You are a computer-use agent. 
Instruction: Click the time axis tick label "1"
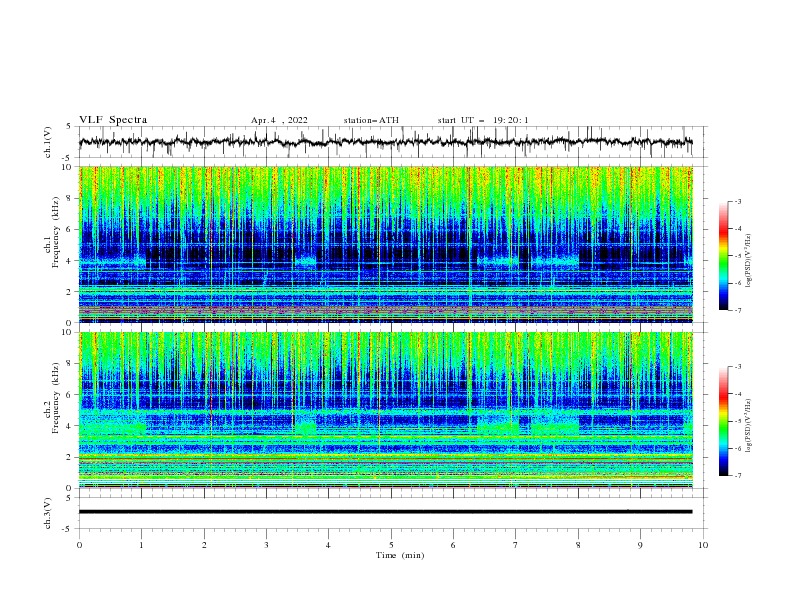pos(141,545)
